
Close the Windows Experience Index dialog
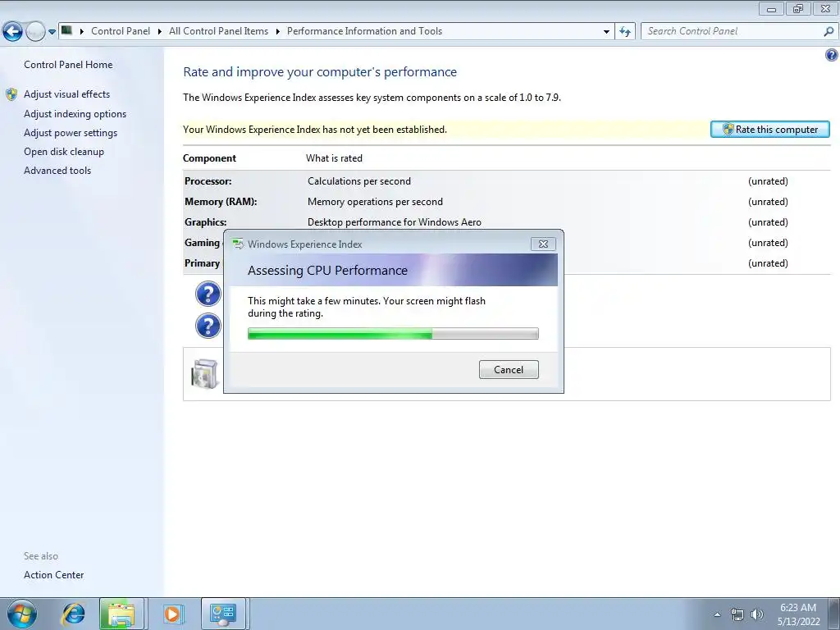pos(543,244)
